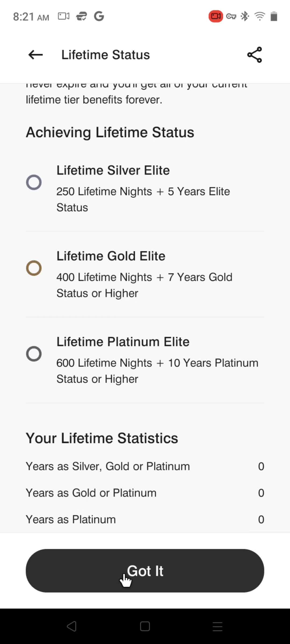Select the Lifetime Platinum Elite circle
This screenshot has height=644, width=290.
[34, 354]
